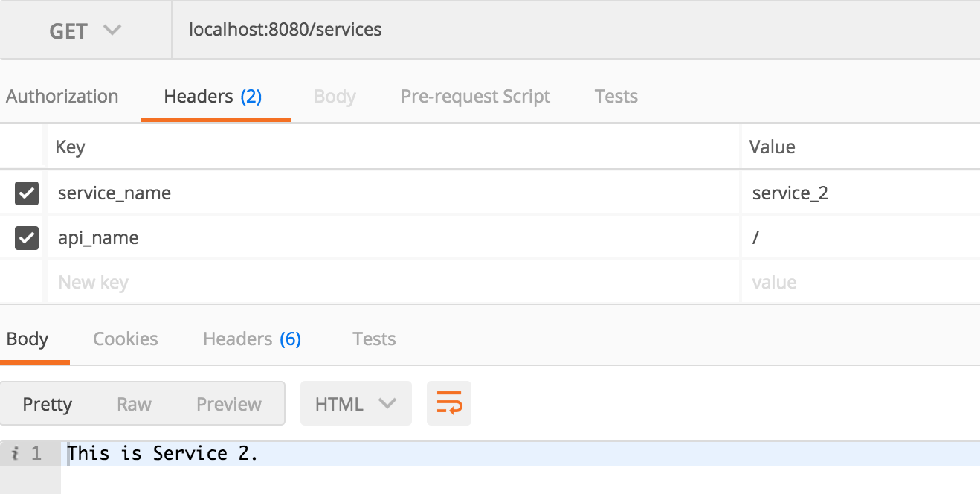
Task: Open the request Headers (2) tab
Action: [x=213, y=97]
